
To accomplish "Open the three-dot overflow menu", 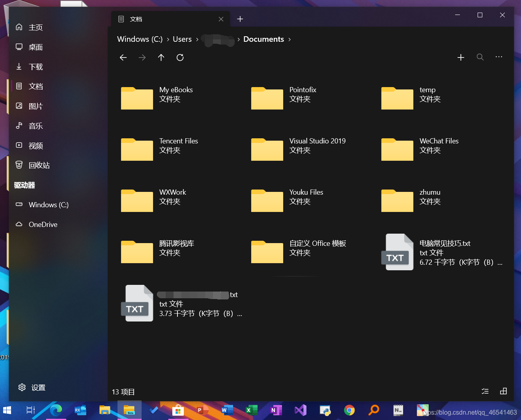I will click(x=499, y=57).
